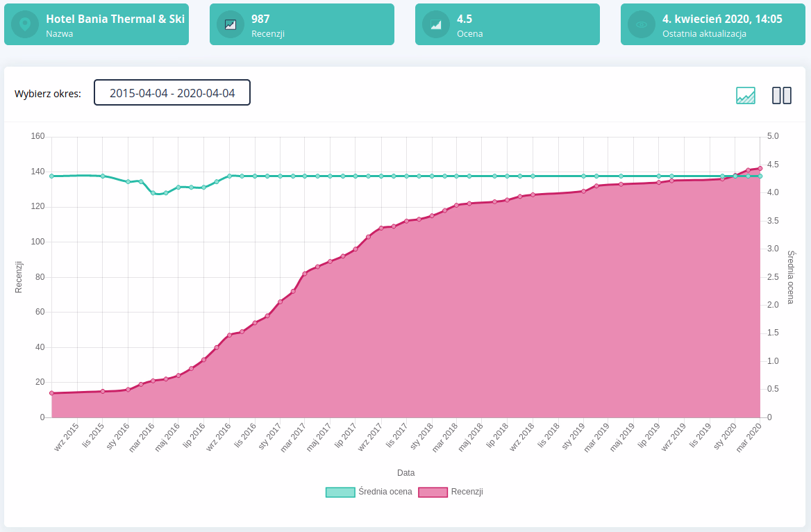Click the first pink data point at chart start

[51, 393]
